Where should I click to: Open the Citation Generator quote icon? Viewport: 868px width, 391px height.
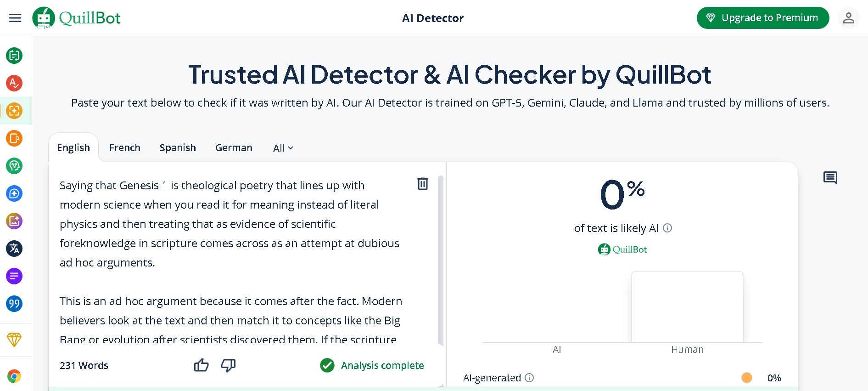pyautogui.click(x=14, y=304)
